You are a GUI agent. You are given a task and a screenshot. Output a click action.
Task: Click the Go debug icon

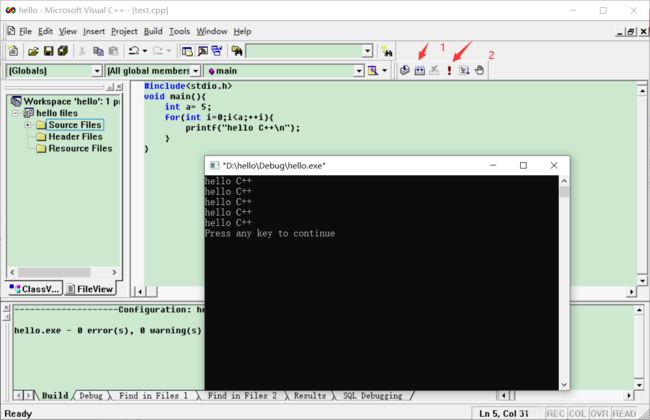tap(464, 70)
